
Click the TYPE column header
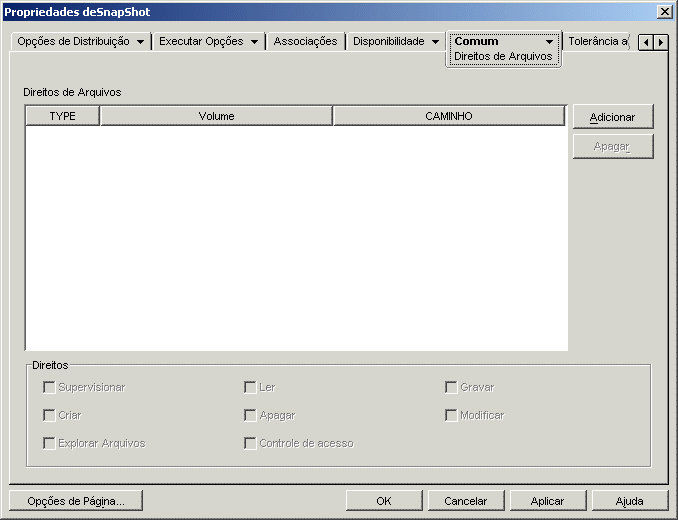(63, 116)
